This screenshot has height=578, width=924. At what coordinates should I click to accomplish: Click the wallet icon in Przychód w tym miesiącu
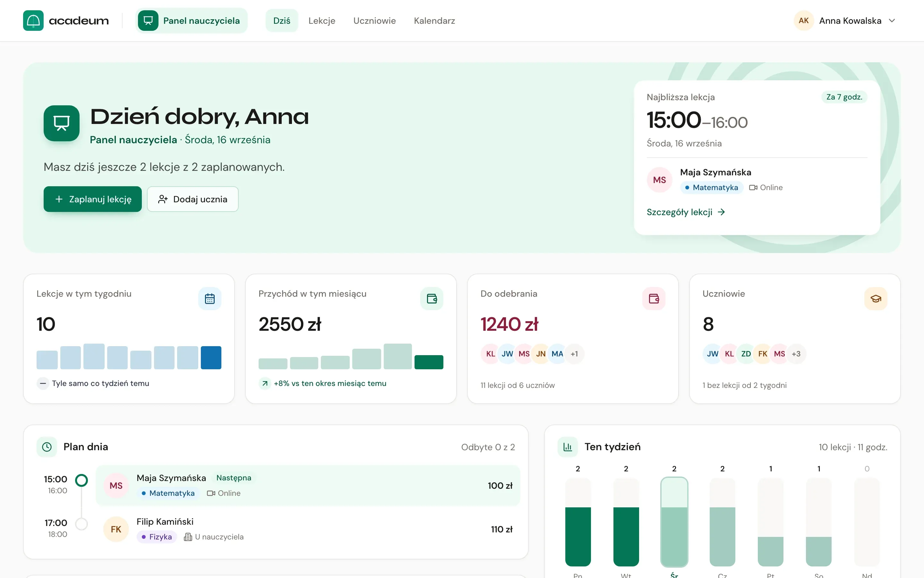(432, 299)
